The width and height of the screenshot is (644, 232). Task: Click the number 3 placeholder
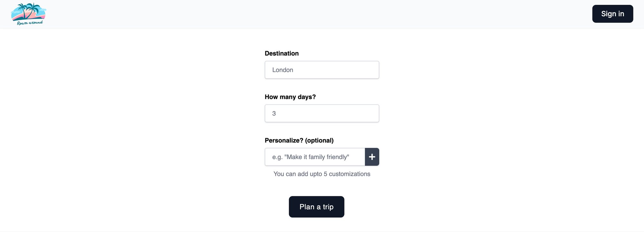(274, 113)
